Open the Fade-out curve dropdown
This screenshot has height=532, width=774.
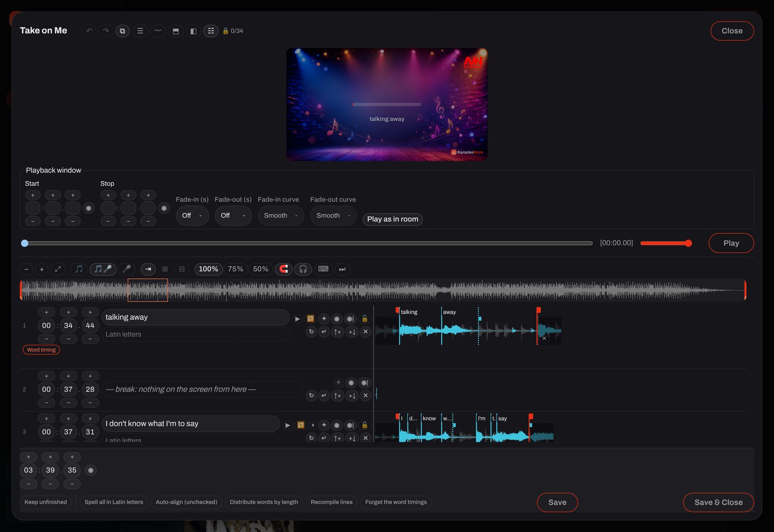(x=333, y=216)
